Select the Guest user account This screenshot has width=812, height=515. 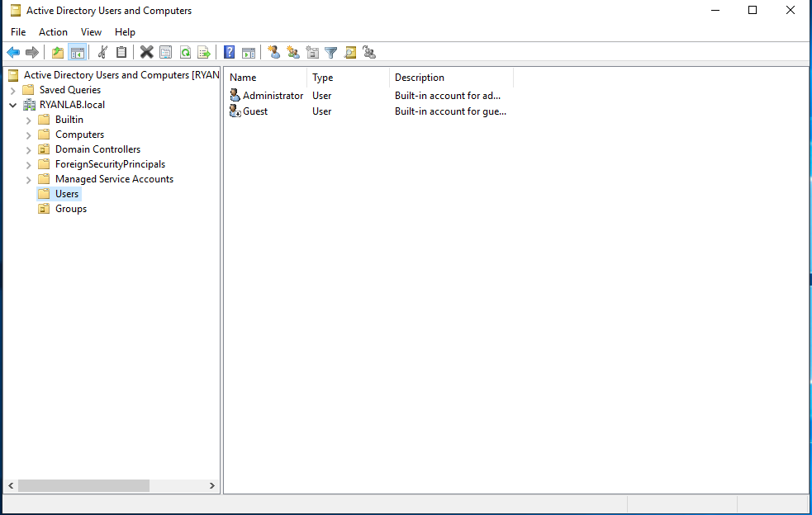(254, 111)
